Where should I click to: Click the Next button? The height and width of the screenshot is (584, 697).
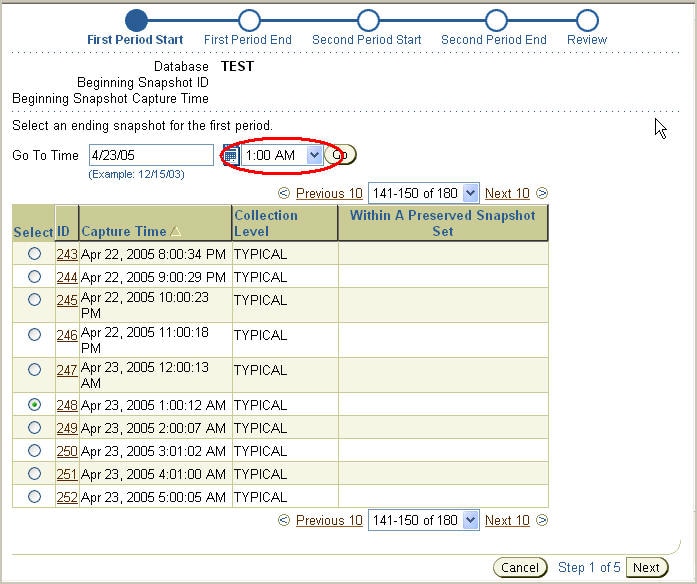coord(647,568)
